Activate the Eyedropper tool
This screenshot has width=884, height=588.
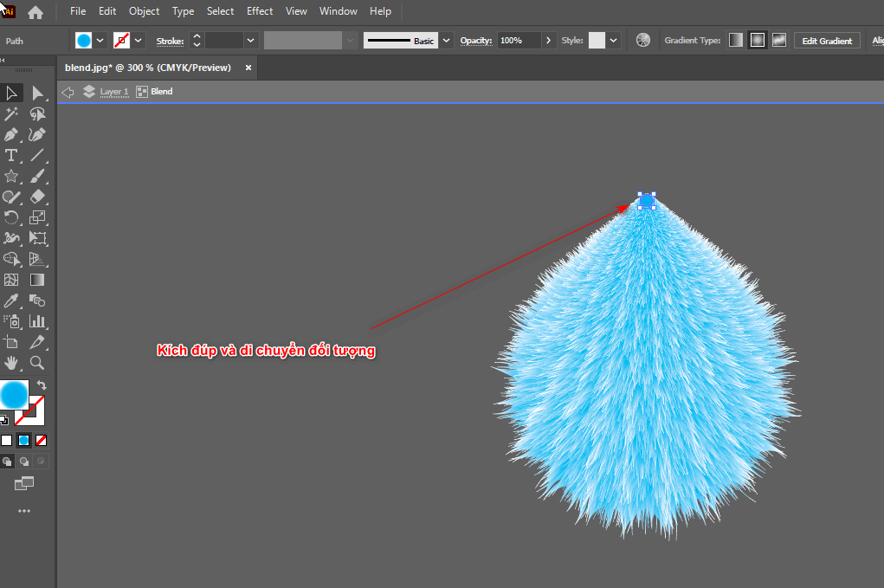pyautogui.click(x=11, y=300)
